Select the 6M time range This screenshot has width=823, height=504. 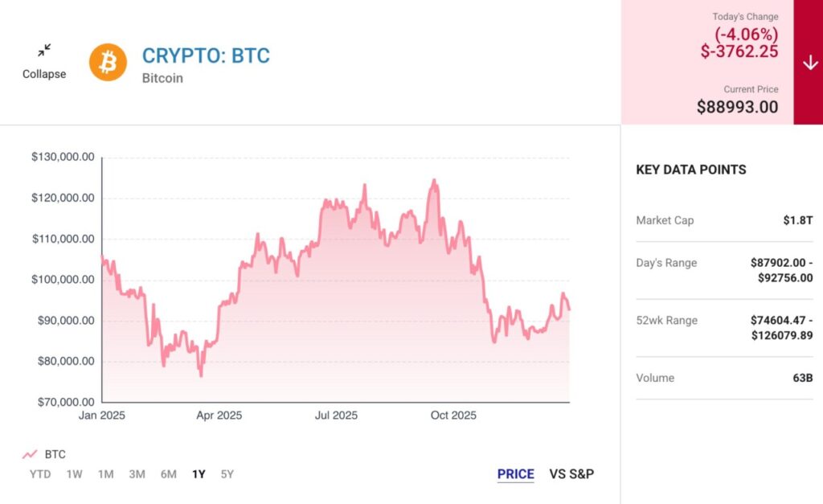[x=168, y=474]
